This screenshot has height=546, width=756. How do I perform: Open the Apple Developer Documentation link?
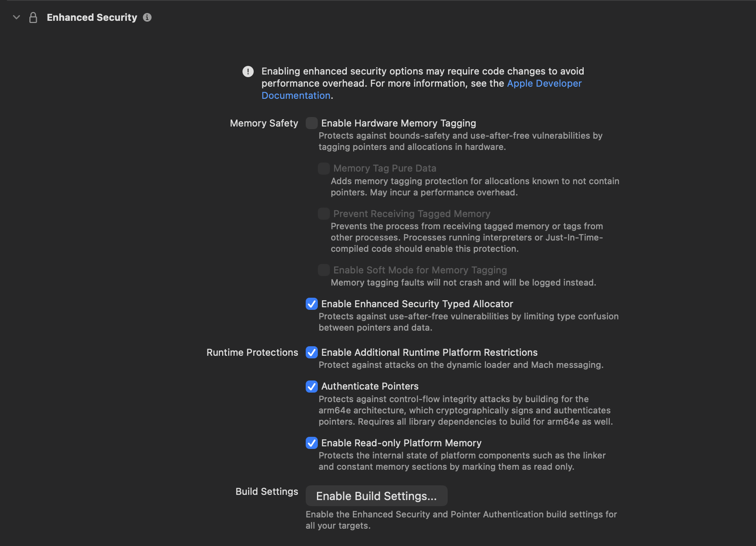click(544, 83)
